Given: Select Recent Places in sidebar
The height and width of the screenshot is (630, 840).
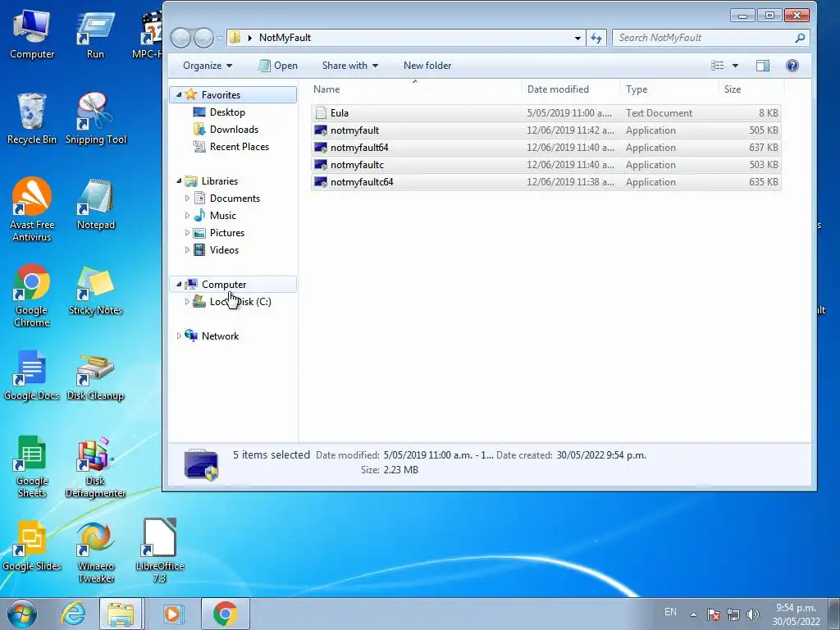Looking at the screenshot, I should click(x=239, y=147).
